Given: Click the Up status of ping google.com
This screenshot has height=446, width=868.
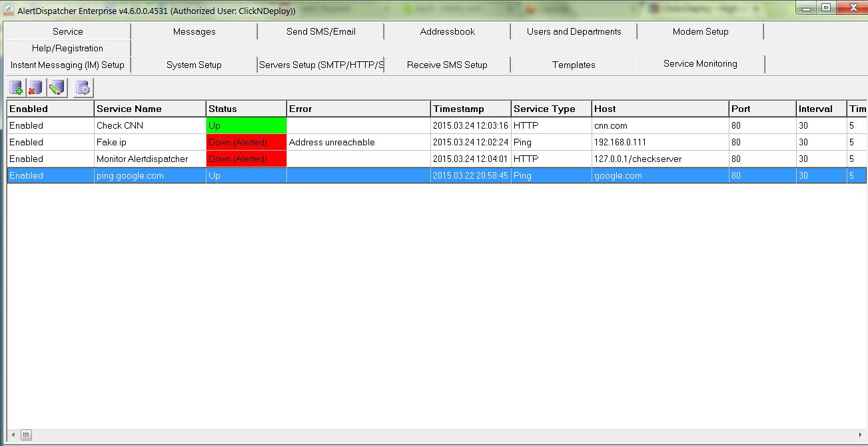Looking at the screenshot, I should tap(246, 175).
